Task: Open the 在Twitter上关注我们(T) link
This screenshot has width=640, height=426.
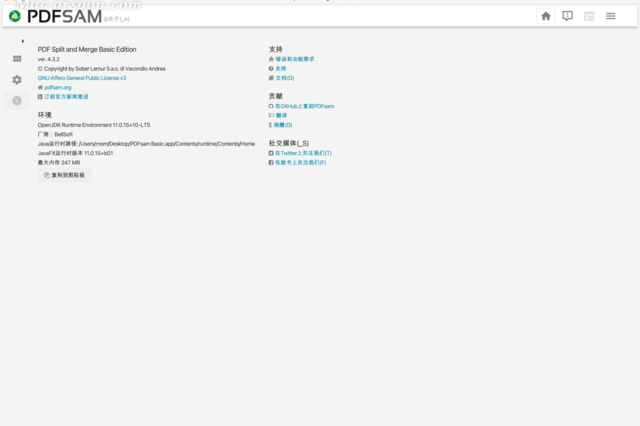Action: pyautogui.click(x=303, y=153)
